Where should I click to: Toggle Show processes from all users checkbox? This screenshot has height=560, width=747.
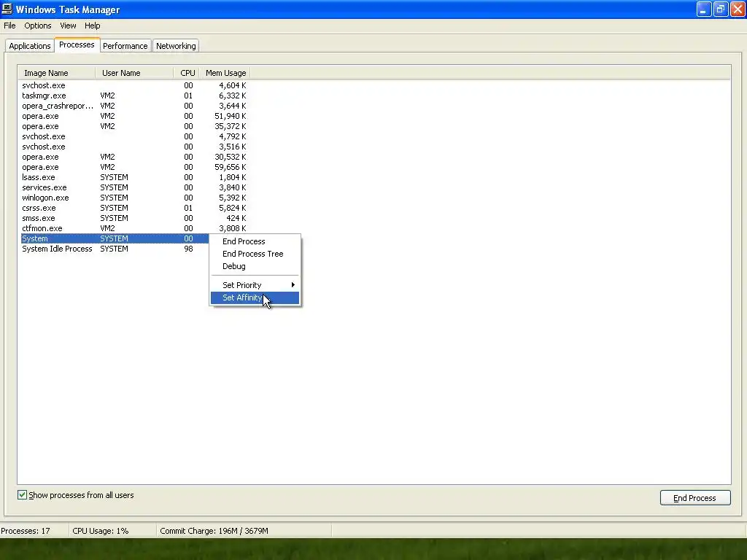23,495
